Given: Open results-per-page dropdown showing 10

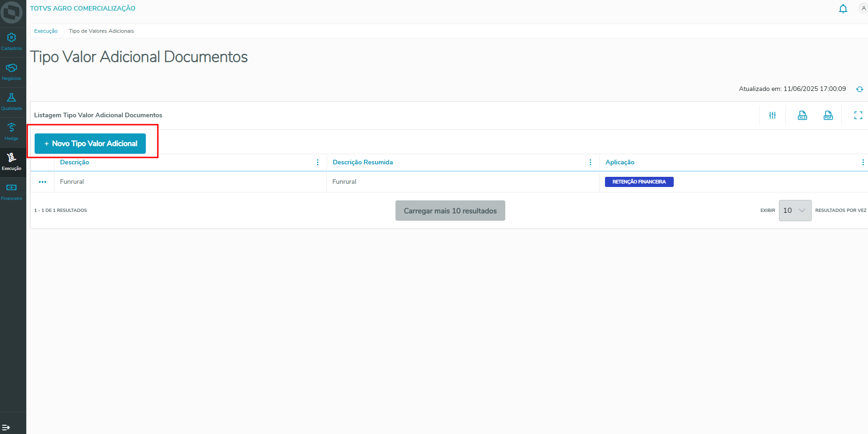Looking at the screenshot, I should 795,211.
